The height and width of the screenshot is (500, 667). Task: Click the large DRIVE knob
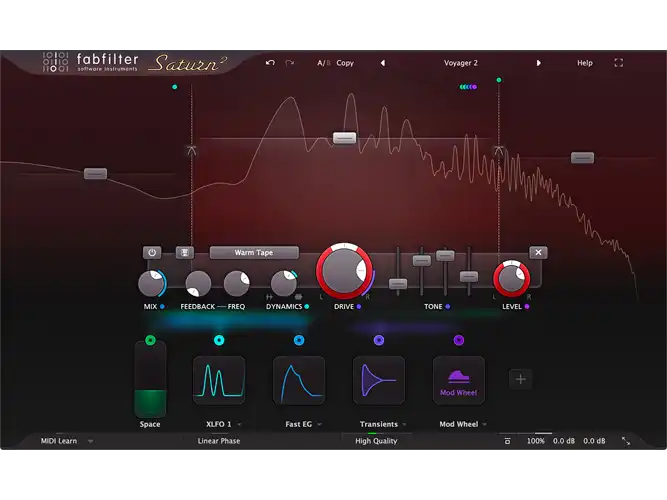[x=344, y=271]
